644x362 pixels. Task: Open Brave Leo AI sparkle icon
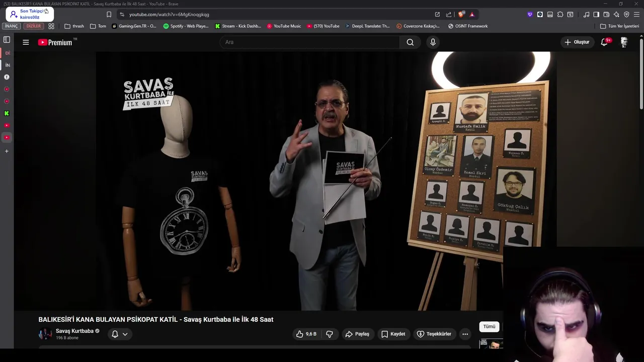(616, 15)
